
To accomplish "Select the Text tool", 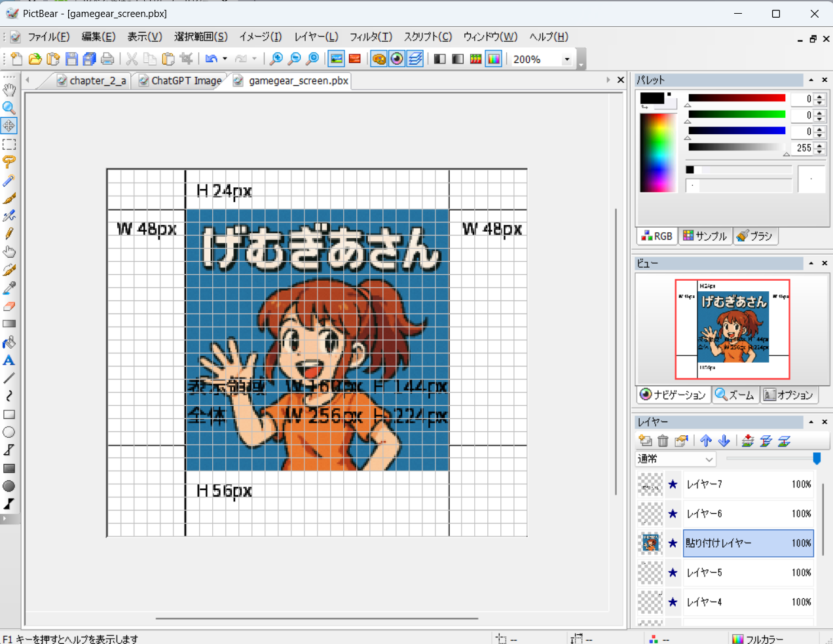I will tap(9, 360).
